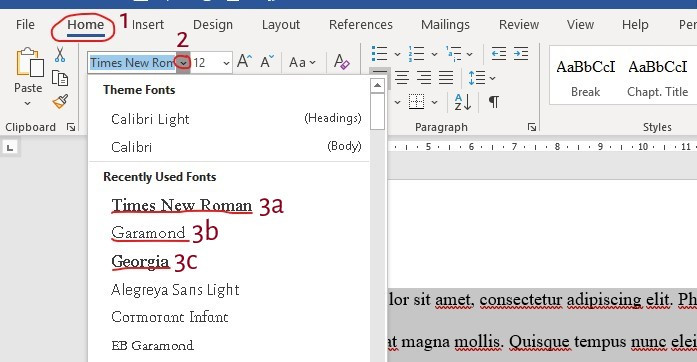
Task: Cut selection with the scissors icon
Action: (x=60, y=54)
